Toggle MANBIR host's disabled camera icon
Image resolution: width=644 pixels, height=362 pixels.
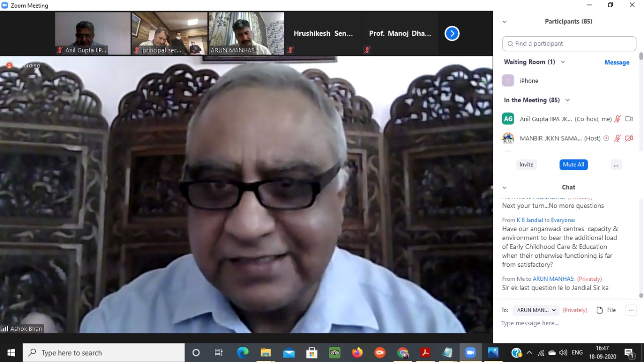point(629,138)
